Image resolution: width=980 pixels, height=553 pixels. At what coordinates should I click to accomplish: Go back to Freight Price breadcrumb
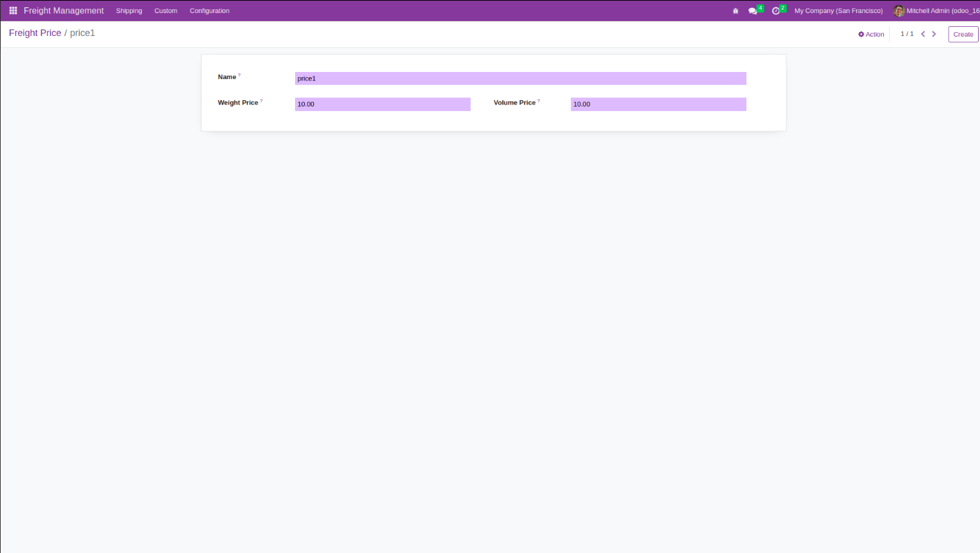tap(35, 33)
